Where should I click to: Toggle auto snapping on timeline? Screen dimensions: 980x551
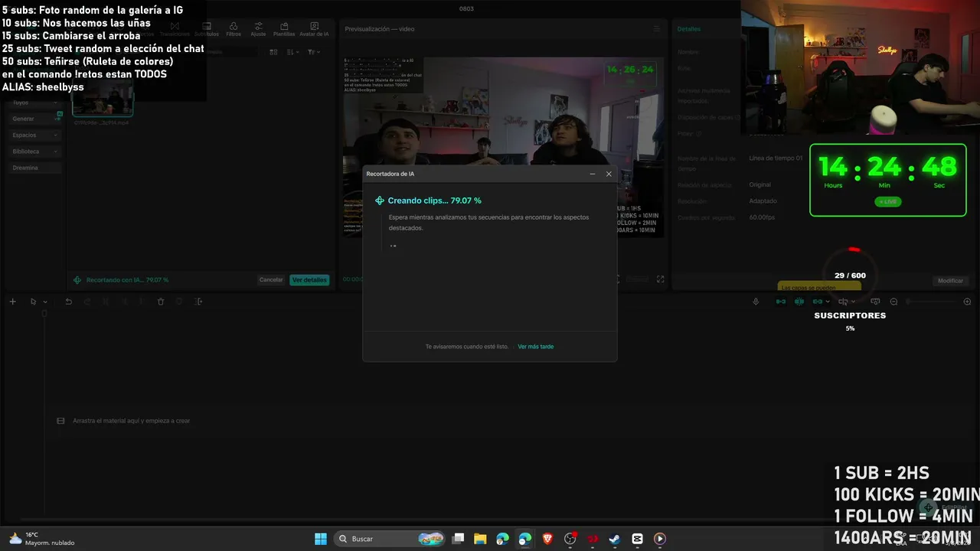(x=799, y=302)
